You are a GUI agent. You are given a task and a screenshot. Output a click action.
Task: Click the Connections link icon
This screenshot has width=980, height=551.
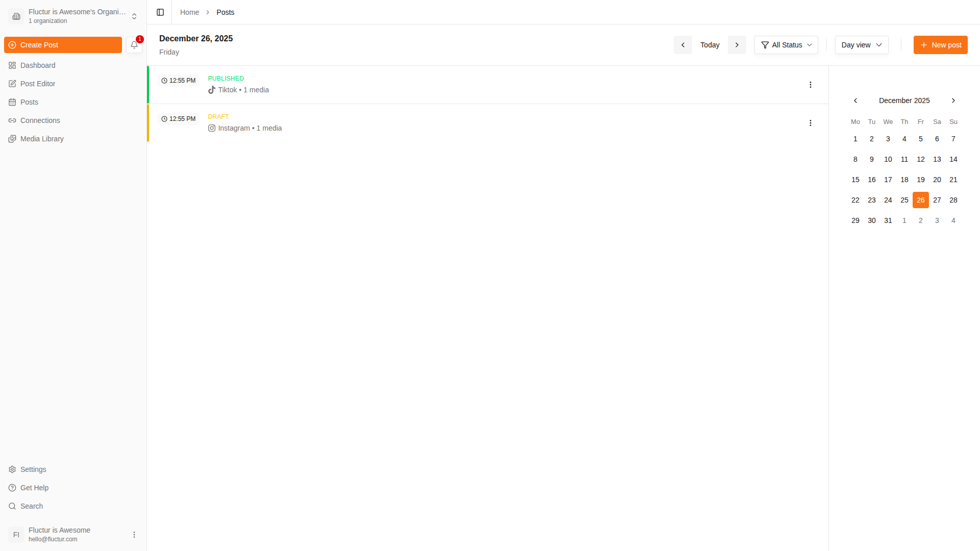pos(12,120)
